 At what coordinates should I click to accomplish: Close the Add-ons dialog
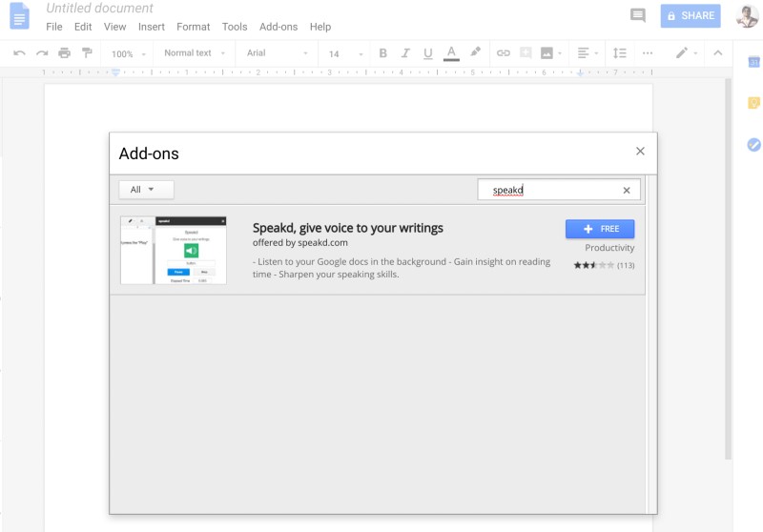[640, 152]
